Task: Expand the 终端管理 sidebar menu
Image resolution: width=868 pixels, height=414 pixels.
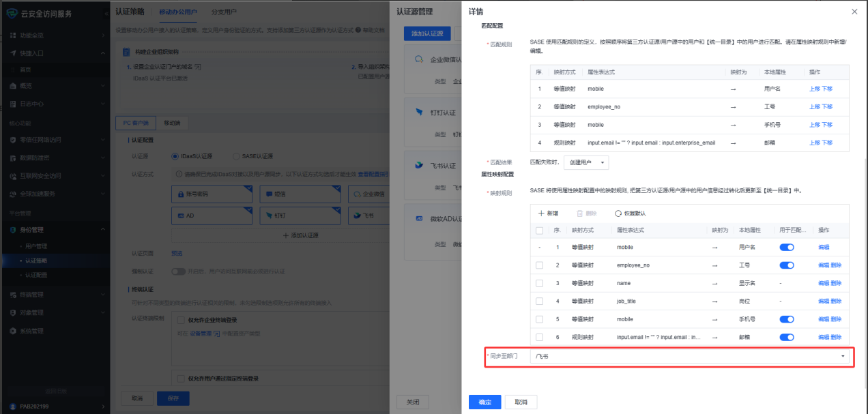Action: [55, 295]
